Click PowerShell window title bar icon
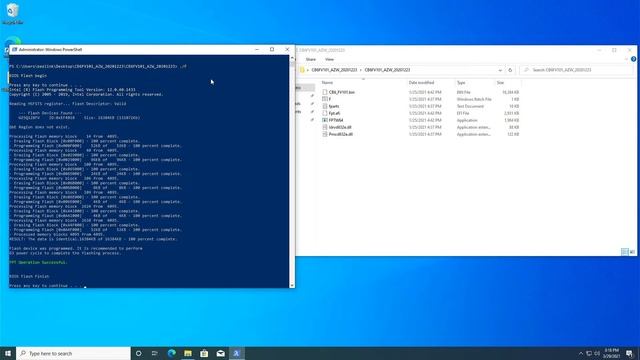 (15, 49)
